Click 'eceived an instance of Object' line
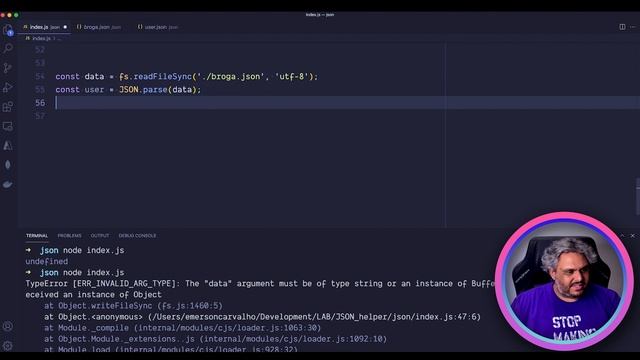The height and width of the screenshot is (360, 640). 93,294
